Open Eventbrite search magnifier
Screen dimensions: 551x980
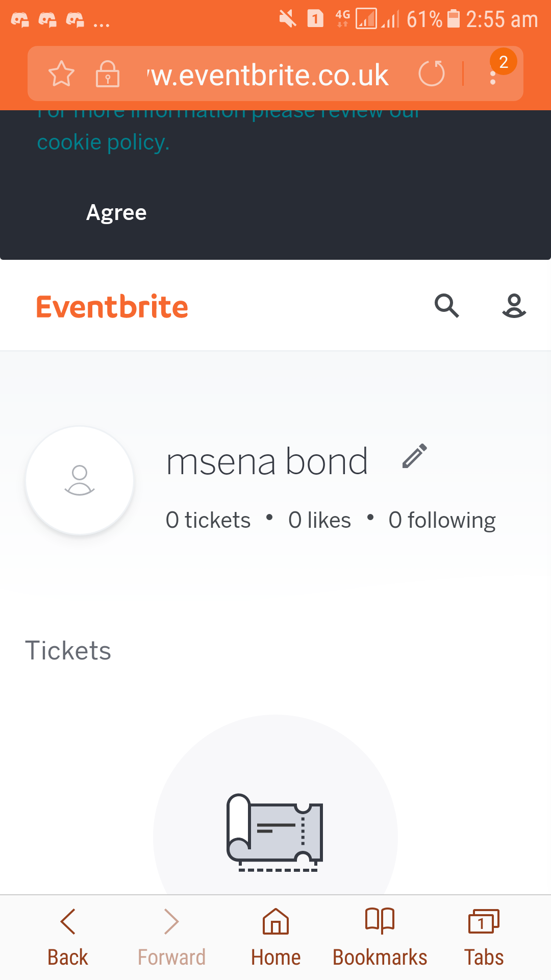446,306
